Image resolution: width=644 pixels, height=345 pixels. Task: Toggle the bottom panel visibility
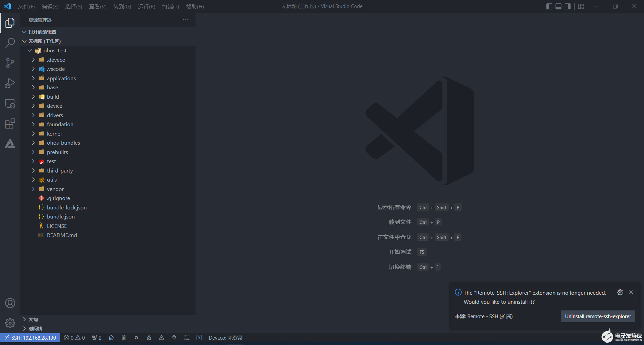point(558,6)
